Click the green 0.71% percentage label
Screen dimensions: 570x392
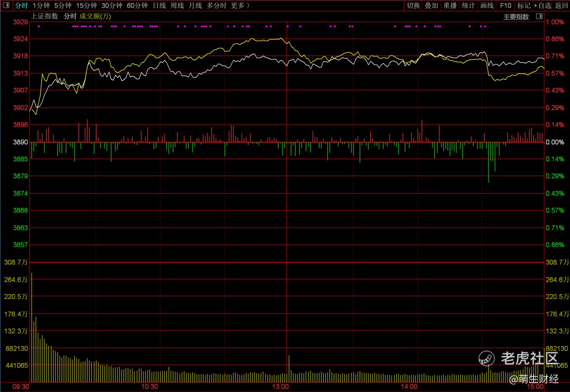coord(555,228)
